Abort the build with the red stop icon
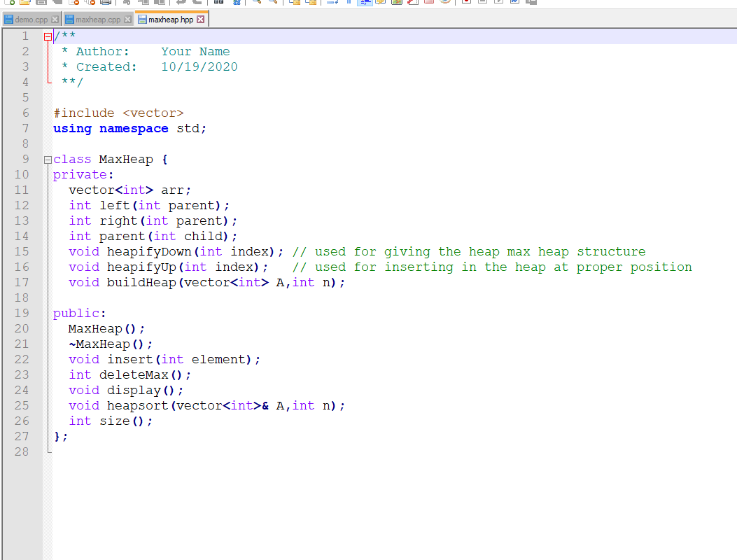 (x=429, y=3)
